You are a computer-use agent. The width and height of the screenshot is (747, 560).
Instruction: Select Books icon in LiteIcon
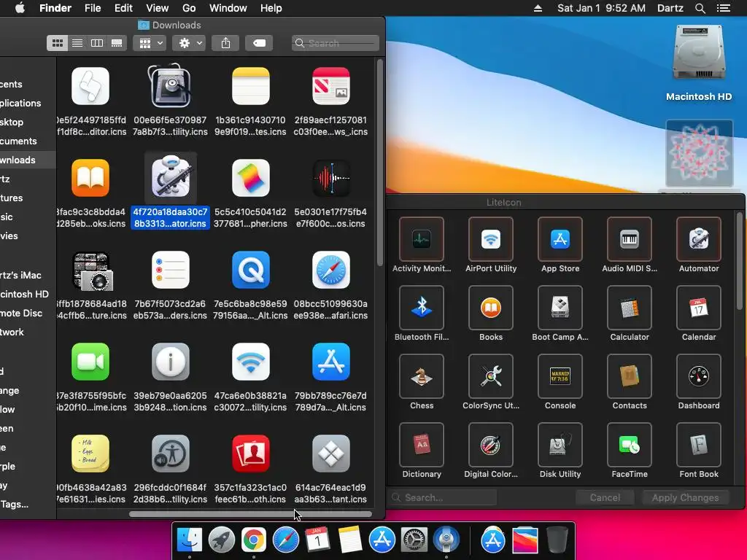point(491,308)
